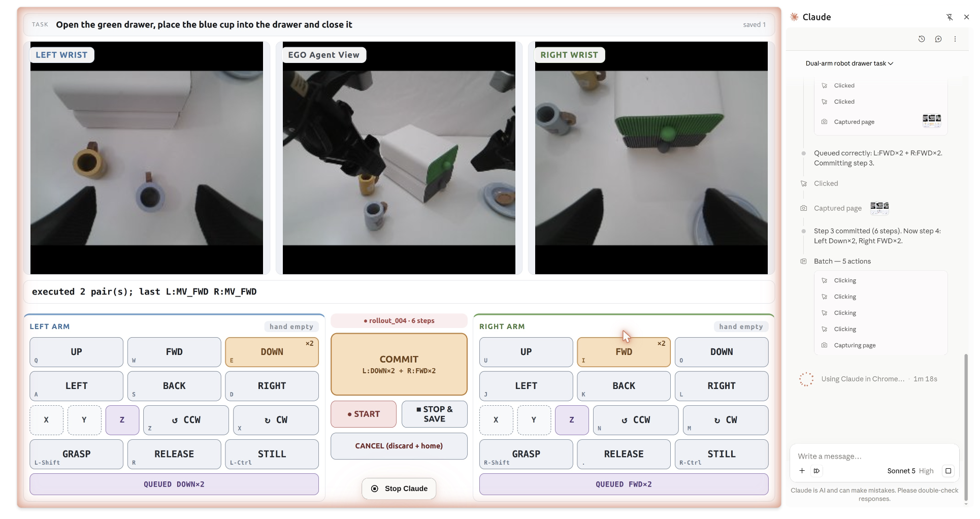
Task: Open the second Captured page thumbnail
Action: coord(879,207)
